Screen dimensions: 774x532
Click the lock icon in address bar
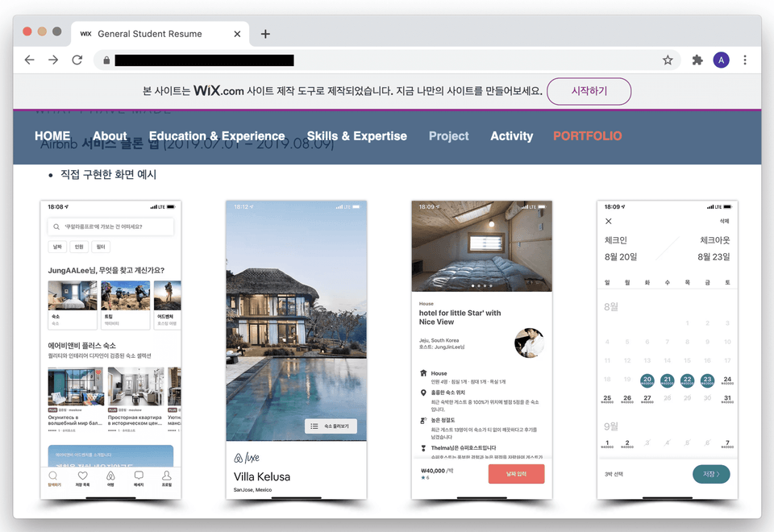106,60
